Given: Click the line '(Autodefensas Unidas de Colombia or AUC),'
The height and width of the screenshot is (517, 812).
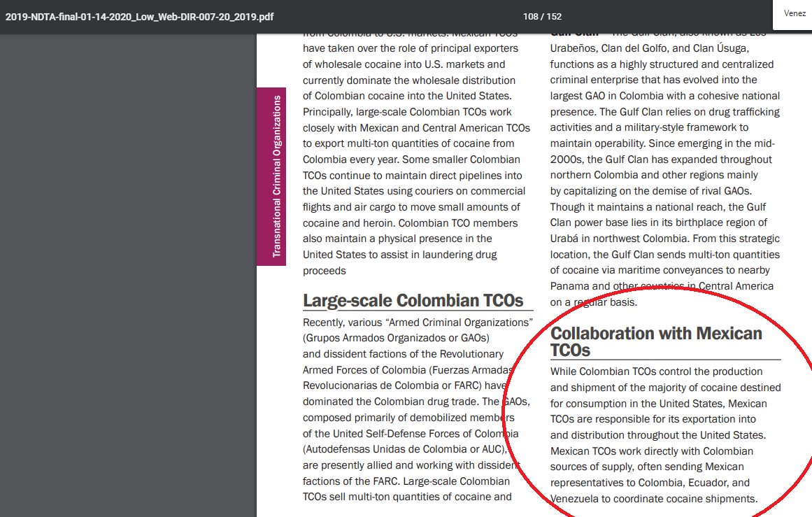Looking at the screenshot, I should pyautogui.click(x=404, y=449).
